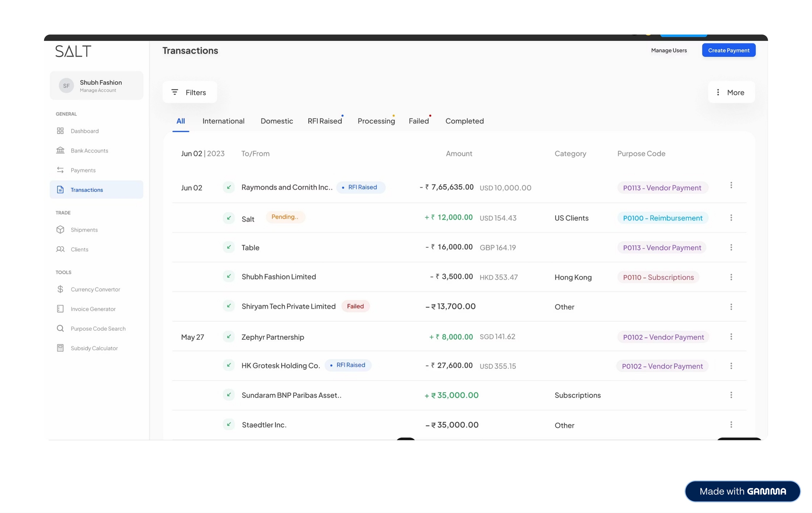Viewport: 812px width, 513px height.
Task: Click the Payments arrows icon
Action: 60,170
